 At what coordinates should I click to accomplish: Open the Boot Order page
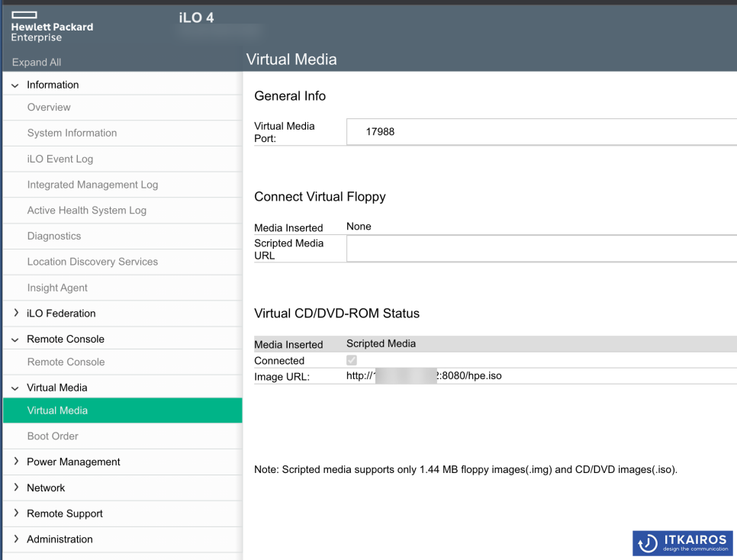pos(53,436)
